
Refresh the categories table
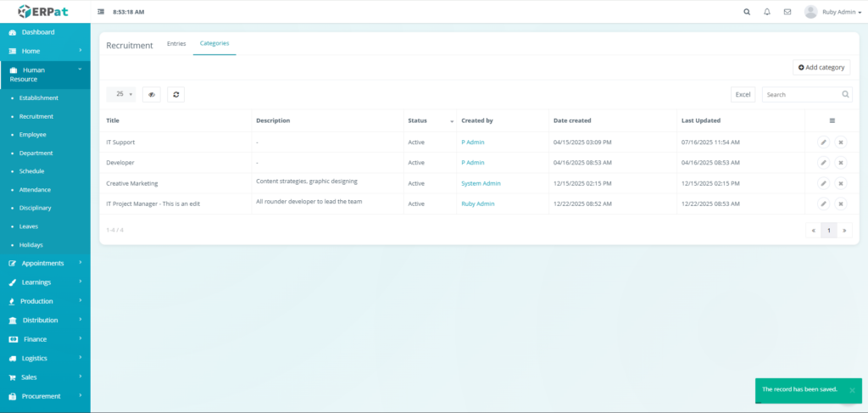coord(175,94)
